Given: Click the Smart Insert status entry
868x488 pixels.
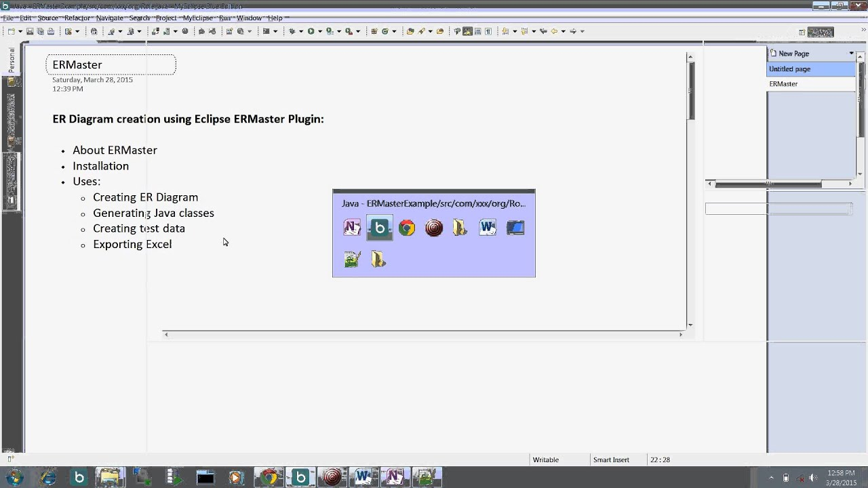Looking at the screenshot, I should point(611,460).
